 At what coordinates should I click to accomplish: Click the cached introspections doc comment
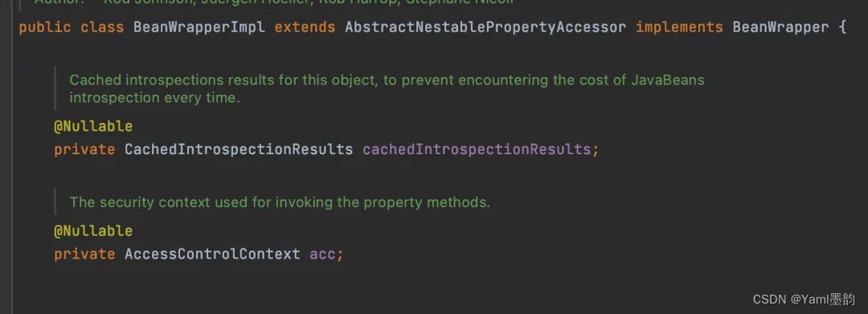click(x=387, y=89)
